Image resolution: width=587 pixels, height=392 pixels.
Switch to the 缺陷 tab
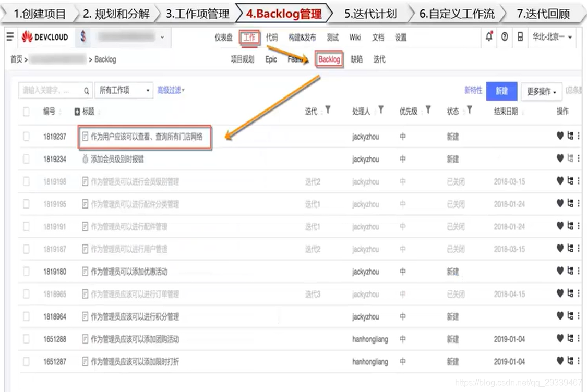[356, 59]
